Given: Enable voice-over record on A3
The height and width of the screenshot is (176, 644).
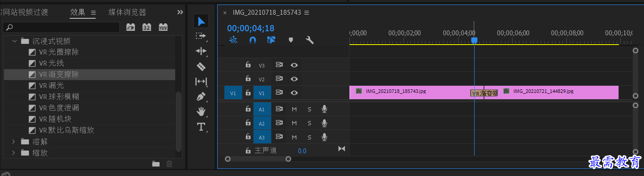Looking at the screenshot, I should (x=324, y=137).
